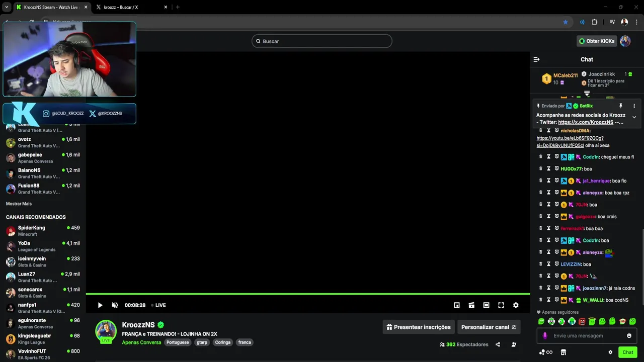Screen dimensions: 644x362
Task: Select the red angry emote
Action: tap(582, 321)
